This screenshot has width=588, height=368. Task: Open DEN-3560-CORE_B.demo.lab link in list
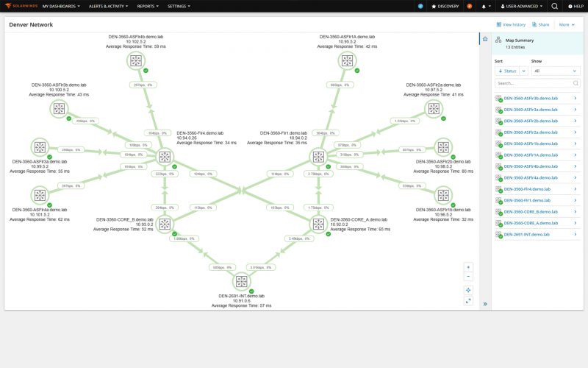[x=531, y=212]
